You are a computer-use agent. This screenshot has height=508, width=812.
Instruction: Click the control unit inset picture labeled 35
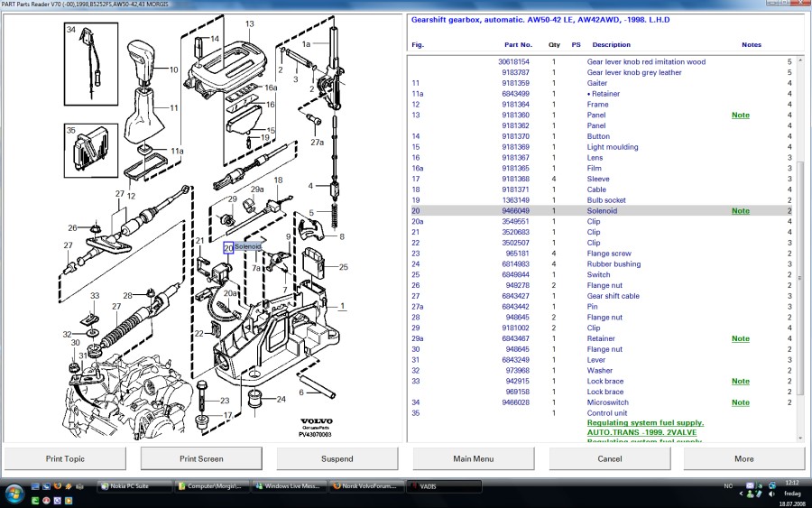pos(91,151)
